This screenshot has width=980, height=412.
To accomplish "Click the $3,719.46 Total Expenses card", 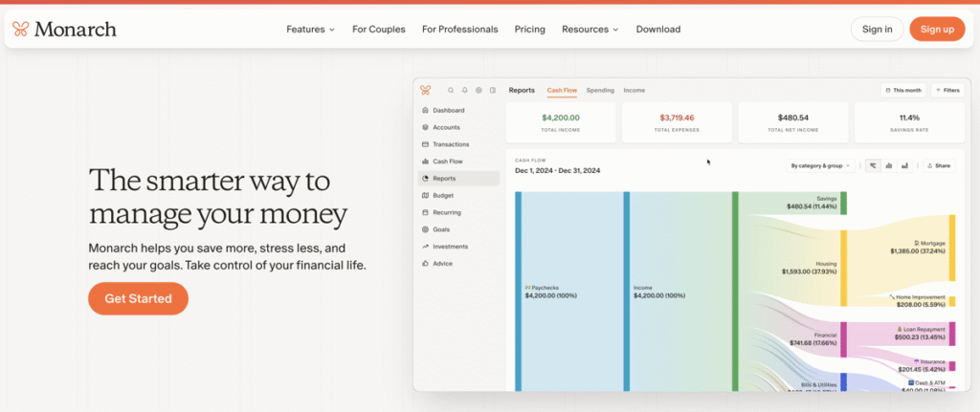I will tap(677, 122).
